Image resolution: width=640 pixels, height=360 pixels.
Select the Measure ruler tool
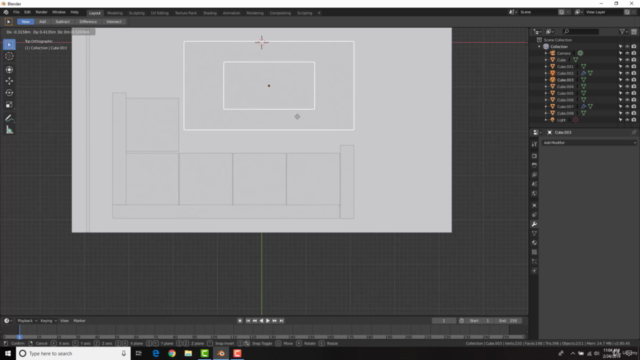(x=9, y=130)
